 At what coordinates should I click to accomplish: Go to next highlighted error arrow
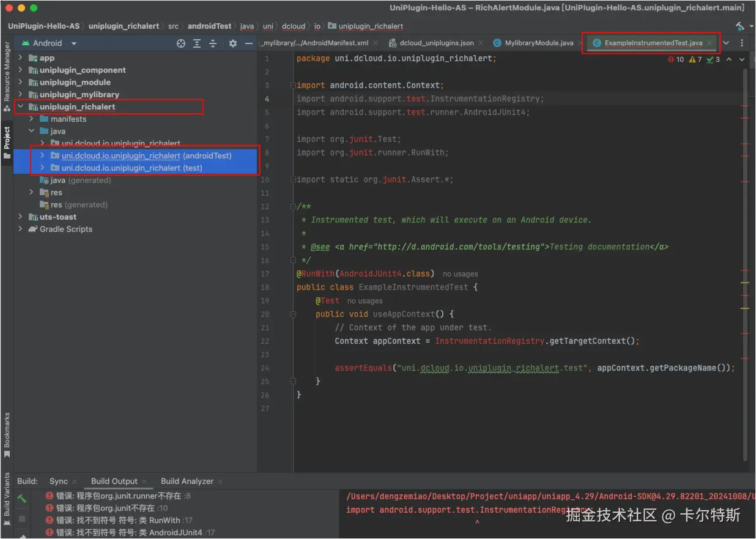coord(742,59)
